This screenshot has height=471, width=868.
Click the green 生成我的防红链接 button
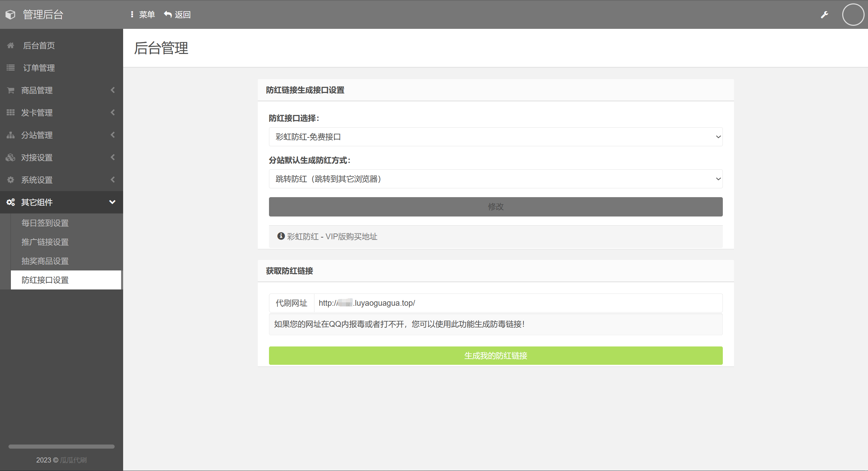pyautogui.click(x=495, y=356)
